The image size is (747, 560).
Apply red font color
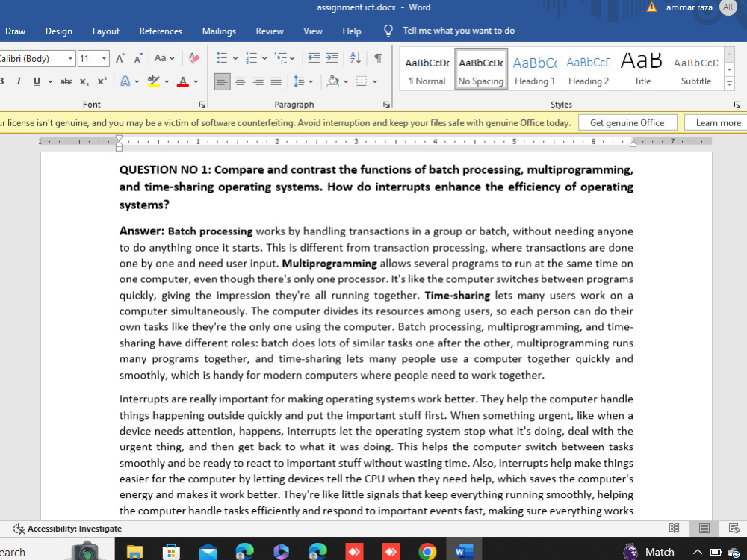(183, 81)
